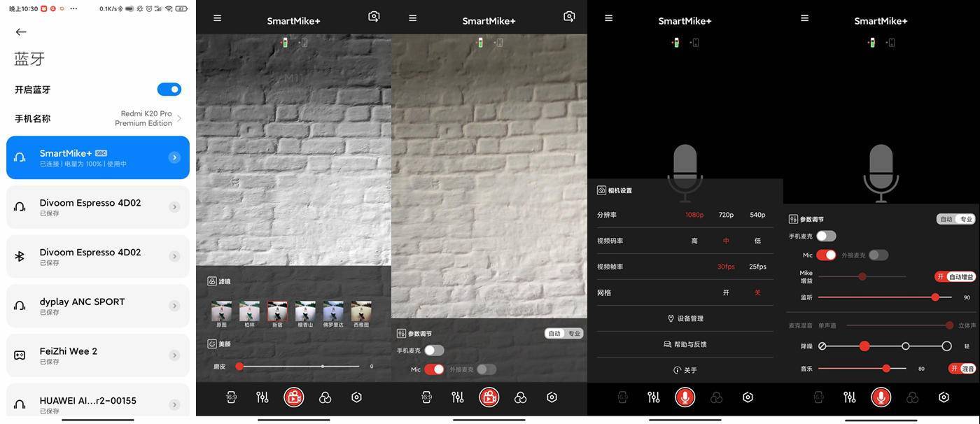Open 手机名称 Redmi K20 Pro chevron
Image resolution: width=980 pixels, height=424 pixels.
click(x=179, y=119)
